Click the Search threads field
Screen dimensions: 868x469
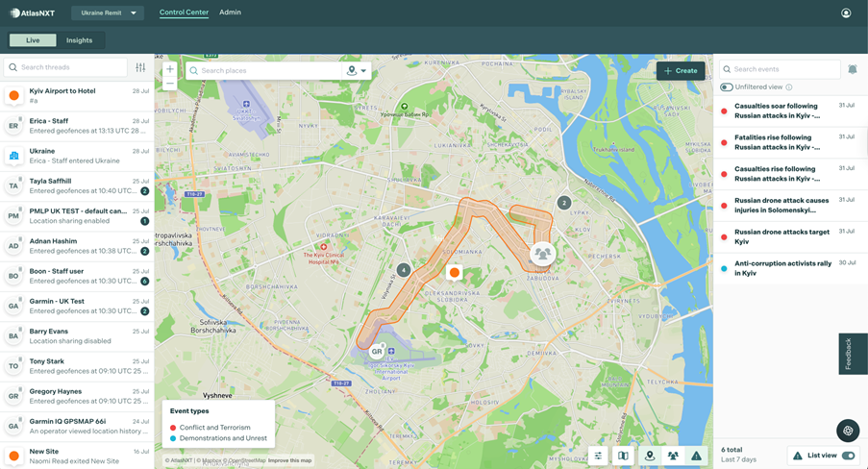pos(65,67)
